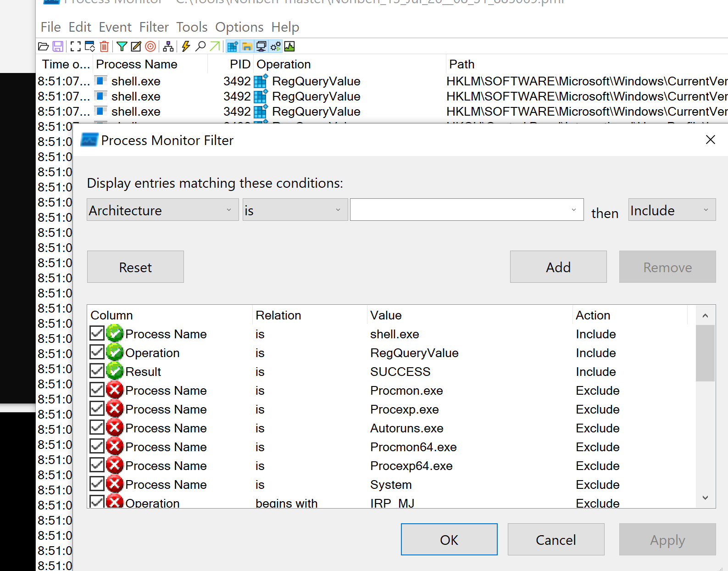Click the green include icon on shell.exe row

click(115, 333)
